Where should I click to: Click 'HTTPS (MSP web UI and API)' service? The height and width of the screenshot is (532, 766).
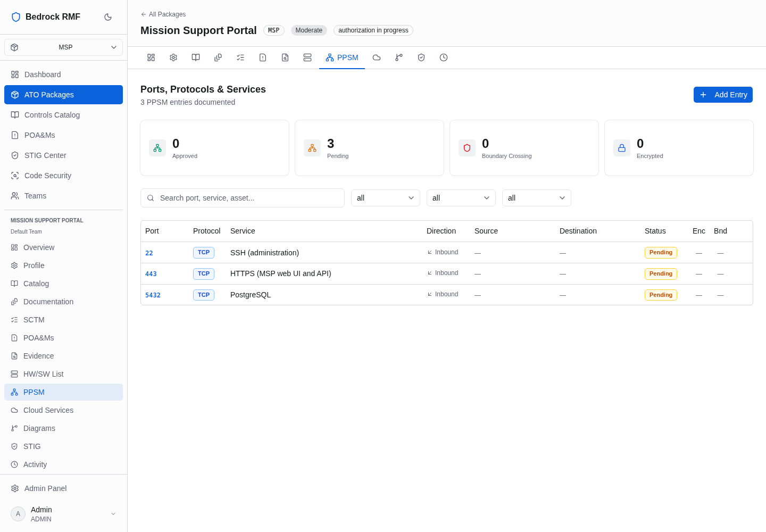(281, 273)
